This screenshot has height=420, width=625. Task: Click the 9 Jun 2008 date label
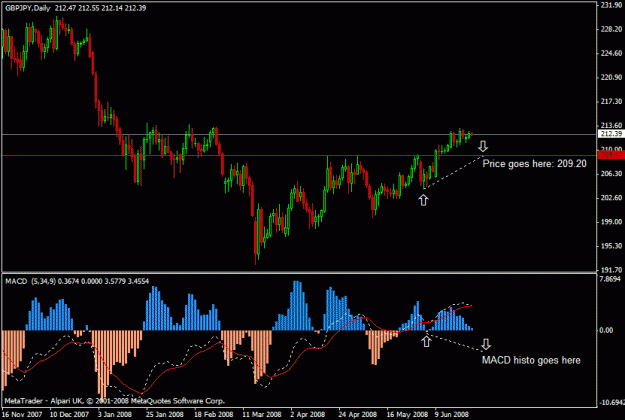point(451,414)
